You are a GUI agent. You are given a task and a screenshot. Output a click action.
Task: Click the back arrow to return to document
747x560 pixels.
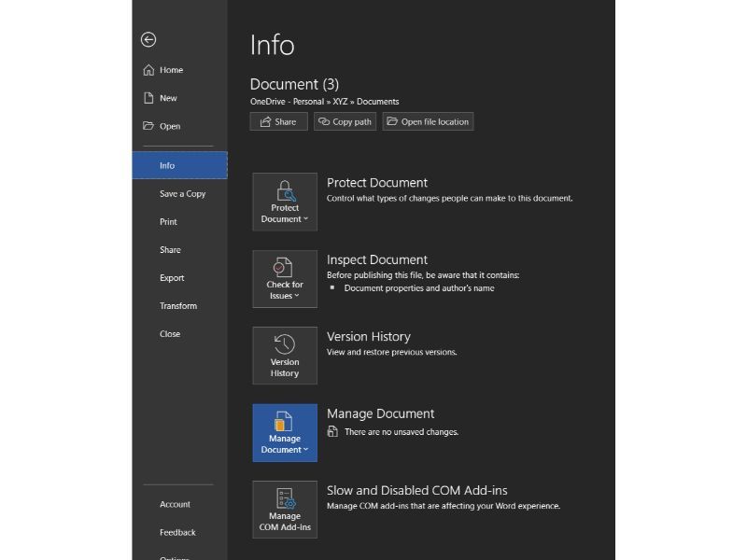pos(148,39)
